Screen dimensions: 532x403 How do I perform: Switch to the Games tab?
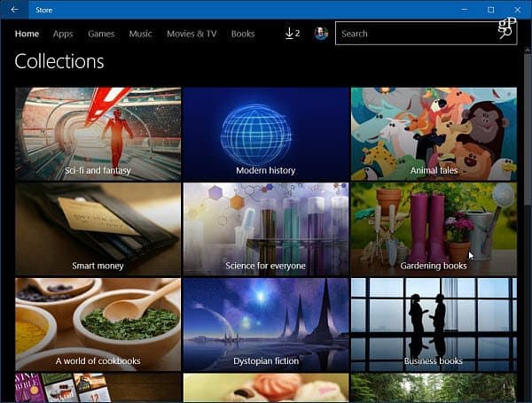(x=101, y=34)
